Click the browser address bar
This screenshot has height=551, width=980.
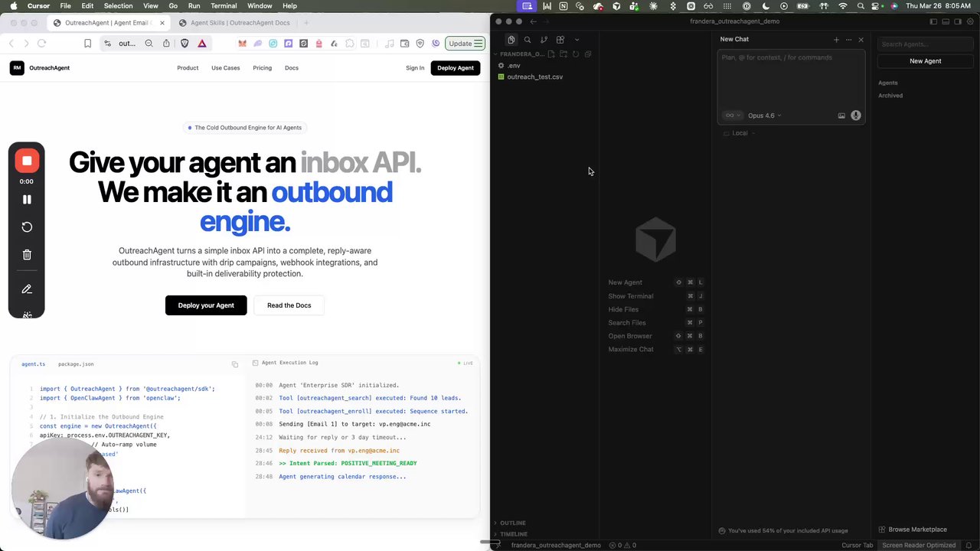point(127,44)
